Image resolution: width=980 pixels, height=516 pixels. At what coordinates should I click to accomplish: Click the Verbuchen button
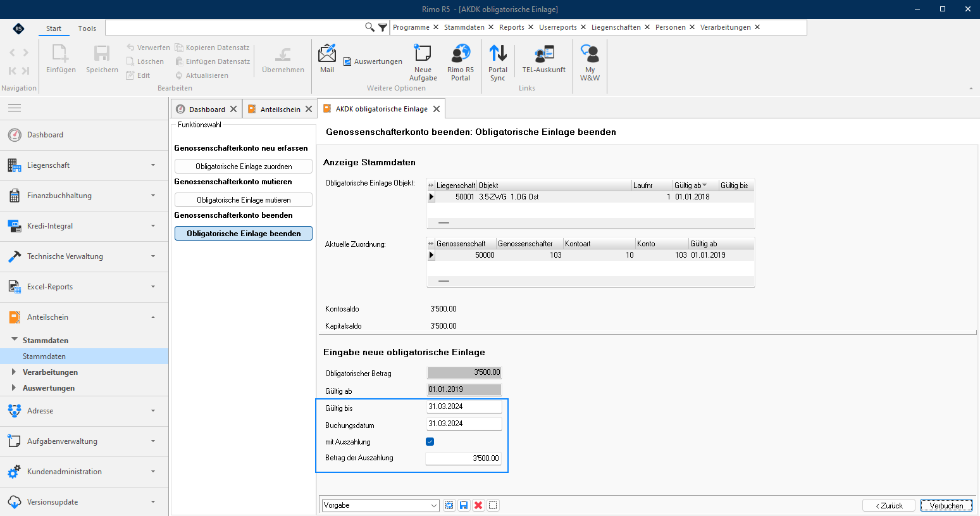pos(946,505)
